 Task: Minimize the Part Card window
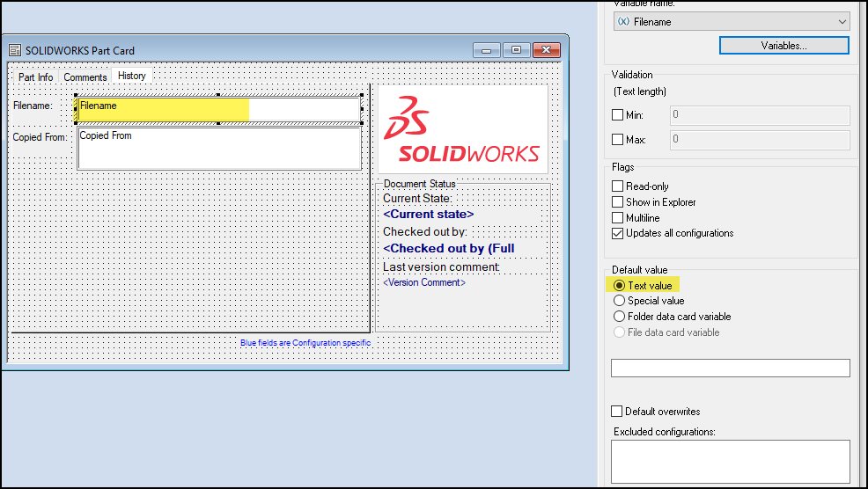pos(486,50)
